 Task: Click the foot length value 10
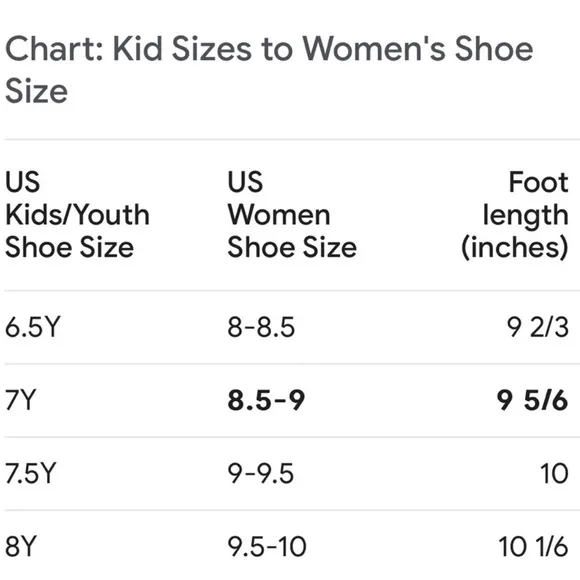554,473
